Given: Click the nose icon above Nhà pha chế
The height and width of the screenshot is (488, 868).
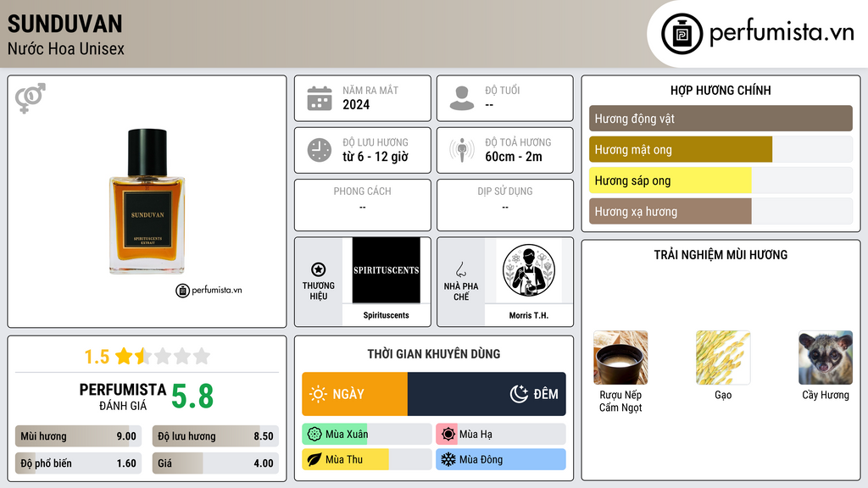Looking at the screenshot, I should tap(460, 269).
